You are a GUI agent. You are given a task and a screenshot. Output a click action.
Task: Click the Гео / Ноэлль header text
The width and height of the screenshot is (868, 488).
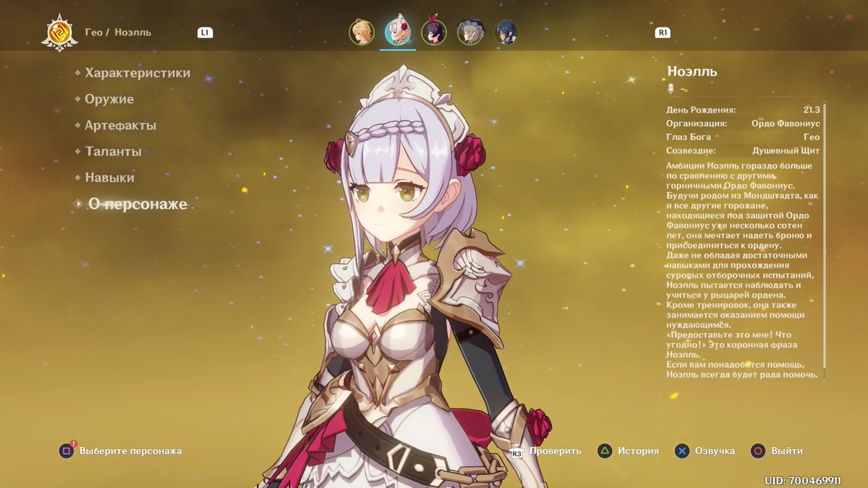click(118, 33)
